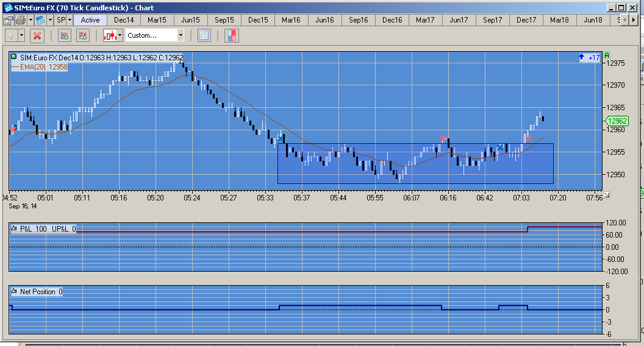Choose the Mar18 tab
Screen dimensions: 644x346
(x=559, y=20)
